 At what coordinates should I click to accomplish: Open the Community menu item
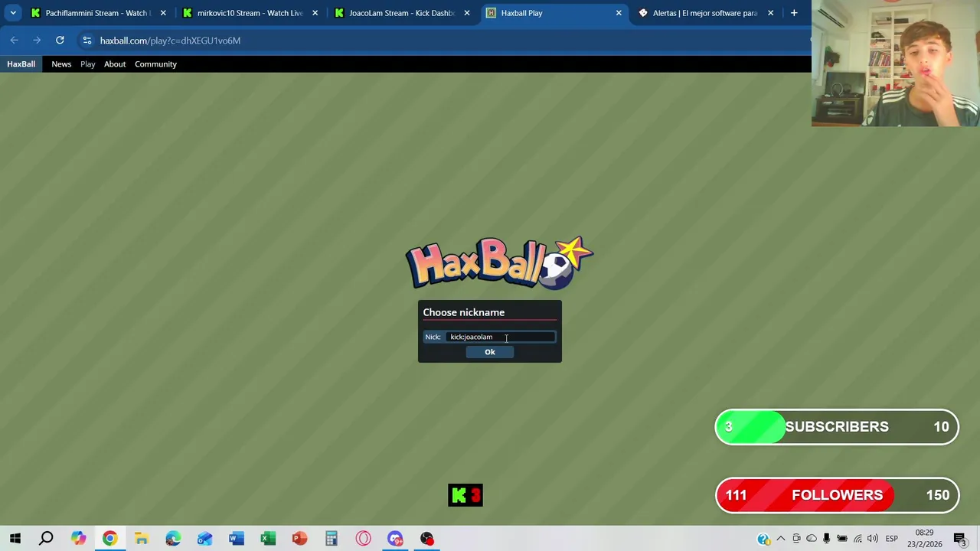click(x=155, y=64)
